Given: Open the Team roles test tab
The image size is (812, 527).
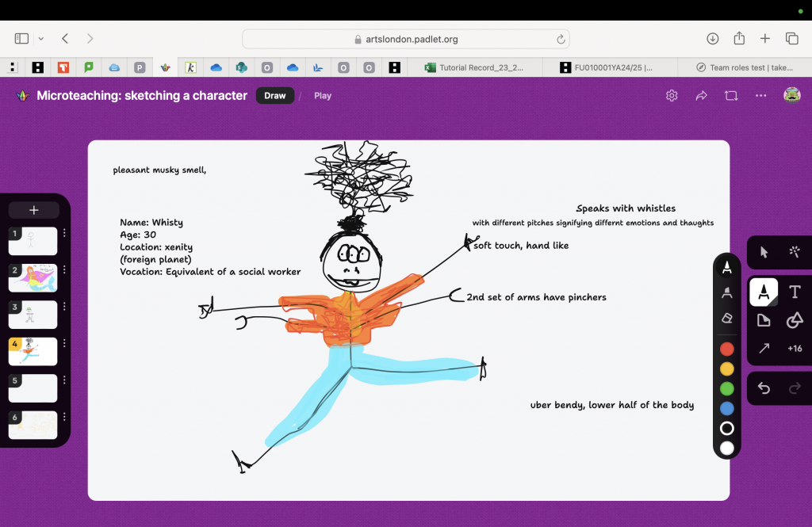Looking at the screenshot, I should pos(744,67).
